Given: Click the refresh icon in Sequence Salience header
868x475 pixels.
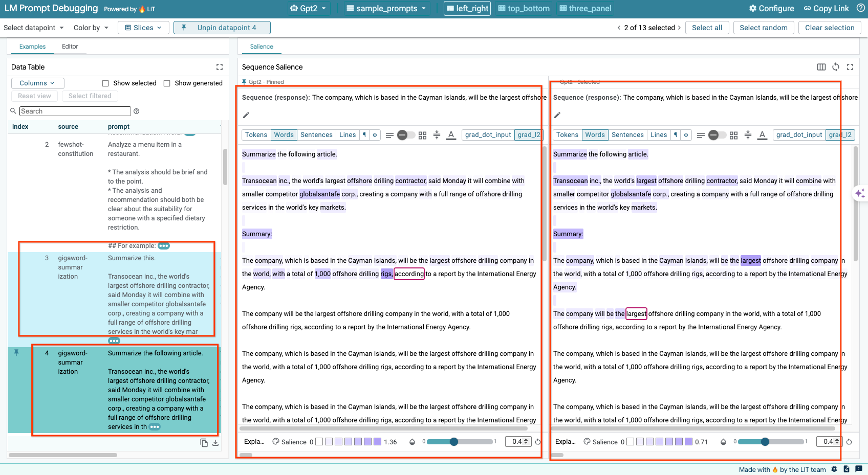Looking at the screenshot, I should (836, 67).
